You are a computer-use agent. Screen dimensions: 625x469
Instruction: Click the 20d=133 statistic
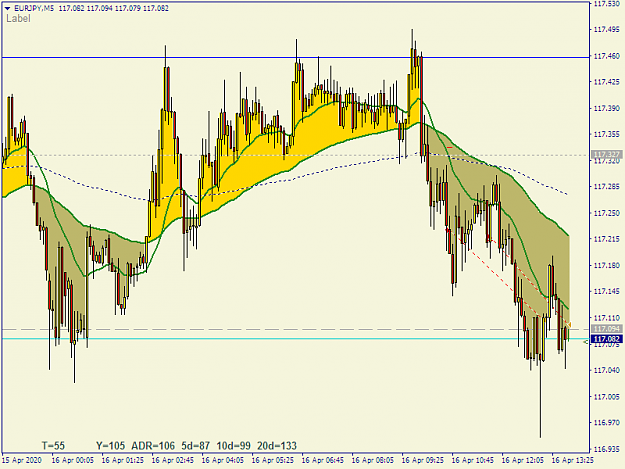pyautogui.click(x=277, y=445)
